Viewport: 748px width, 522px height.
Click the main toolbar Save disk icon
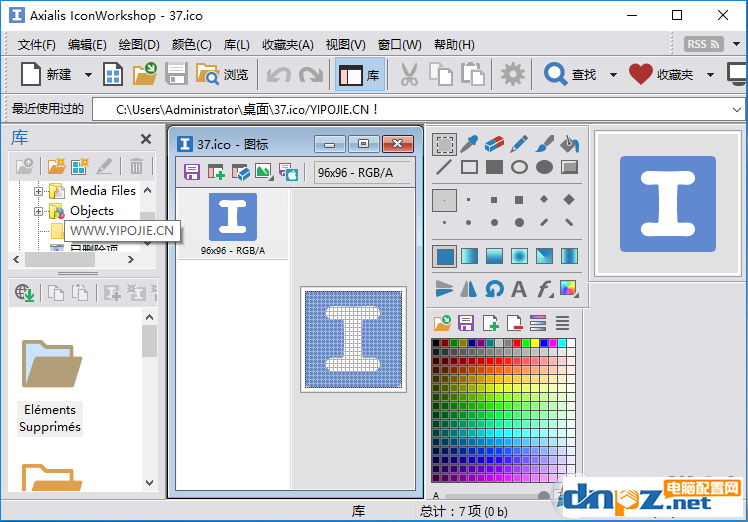tap(177, 74)
